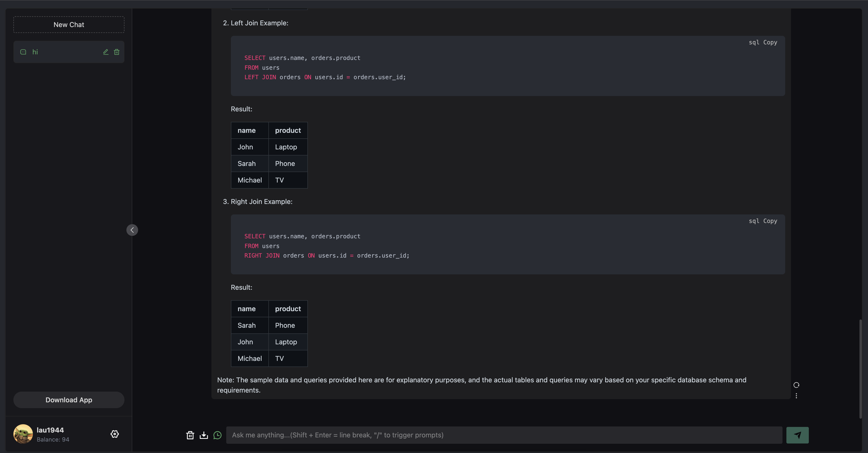Open settings gear next to lau1944
This screenshot has height=453, width=868.
pyautogui.click(x=114, y=434)
